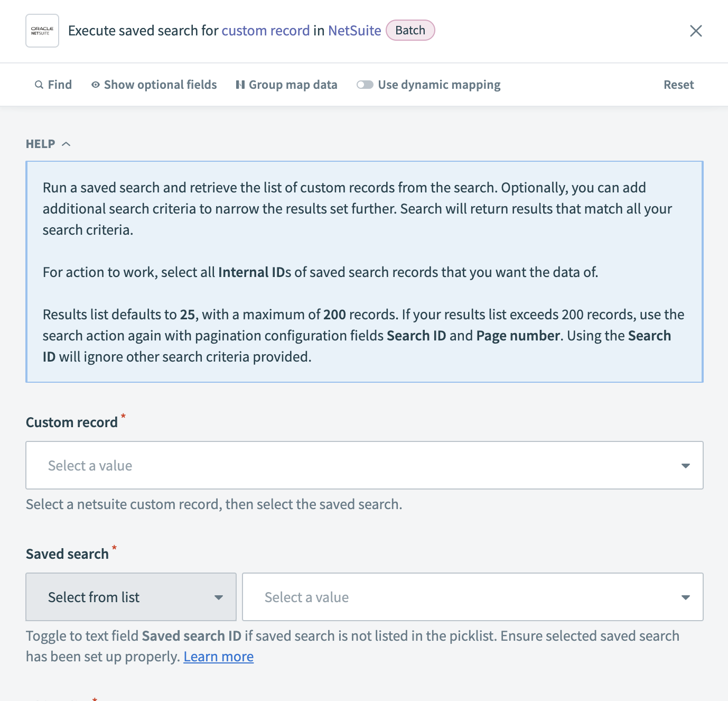Enable Use dynamic mapping
728x701 pixels.
365,85
